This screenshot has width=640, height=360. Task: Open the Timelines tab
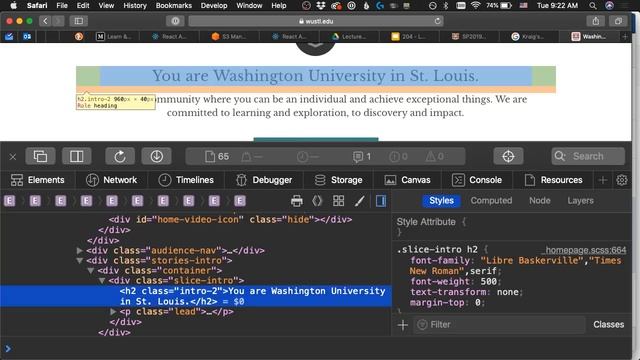tap(186, 180)
